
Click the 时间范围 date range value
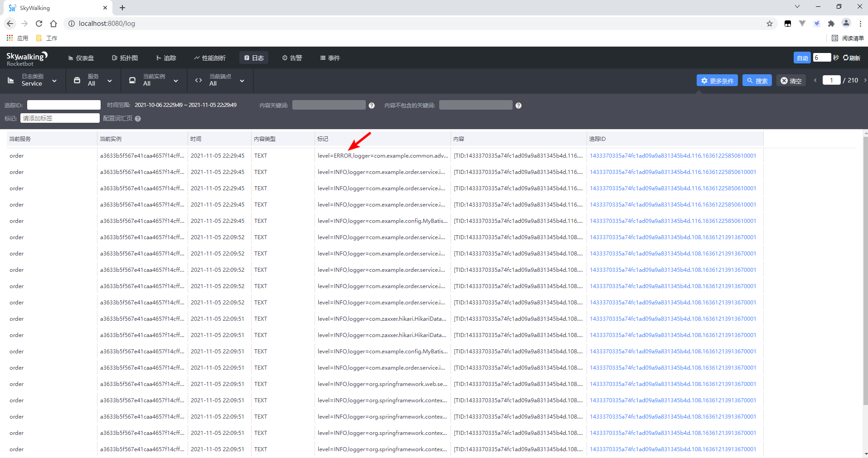[185, 105]
